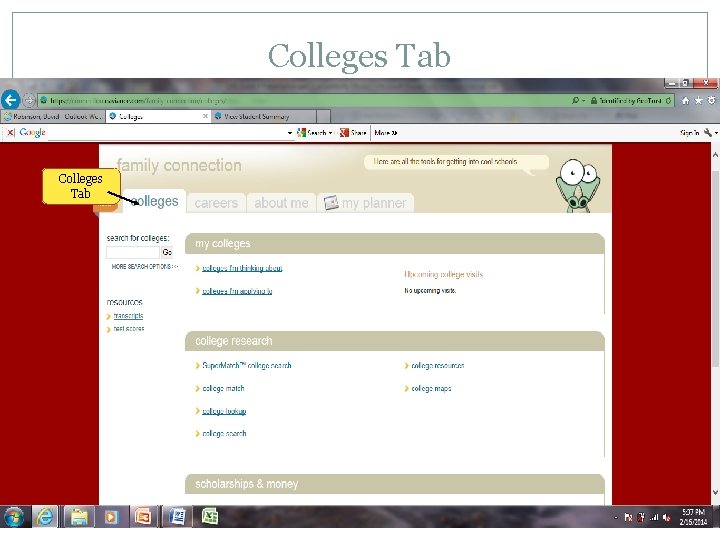Click the browser Back arrow button
The width and height of the screenshot is (720, 540).
pyautogui.click(x=10, y=99)
